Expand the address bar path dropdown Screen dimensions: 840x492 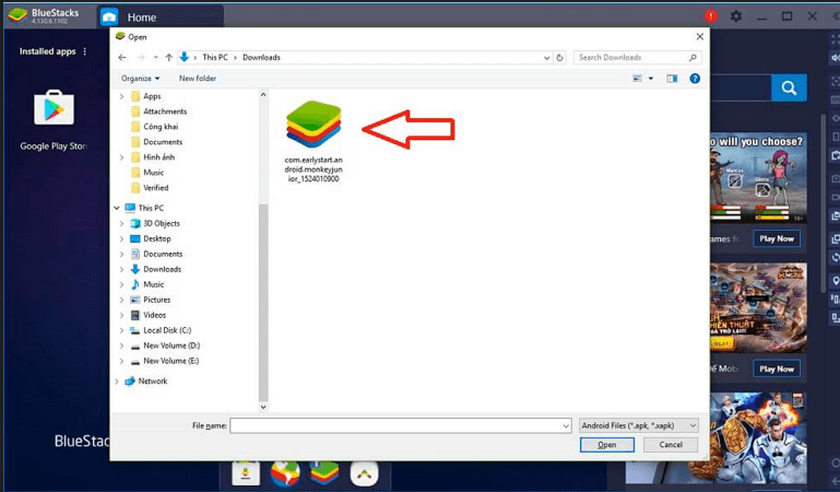(x=546, y=57)
